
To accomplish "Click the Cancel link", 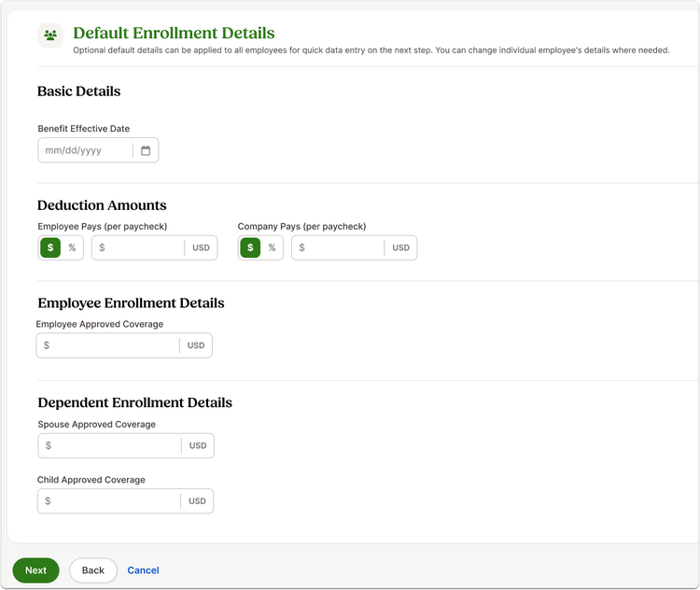I will (x=144, y=570).
